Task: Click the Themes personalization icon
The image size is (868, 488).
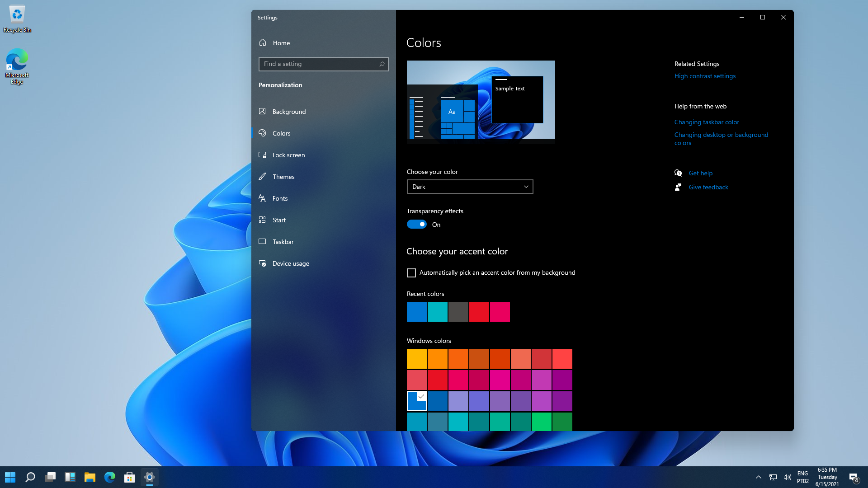Action: coord(262,176)
